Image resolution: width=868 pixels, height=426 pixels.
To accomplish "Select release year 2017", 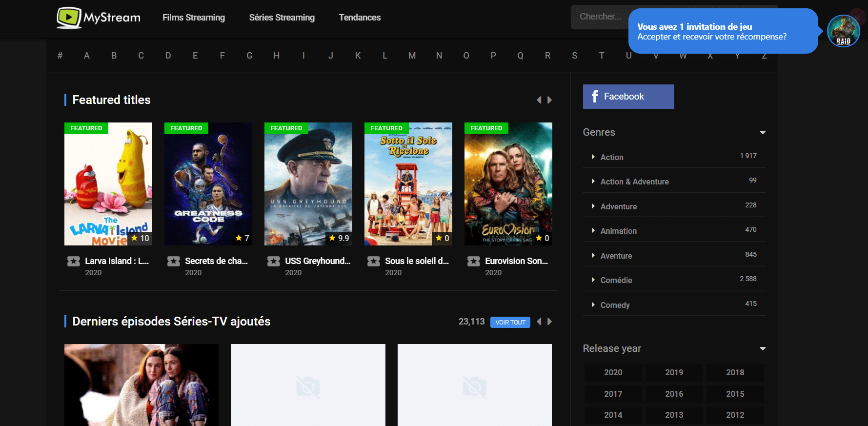I will (613, 394).
